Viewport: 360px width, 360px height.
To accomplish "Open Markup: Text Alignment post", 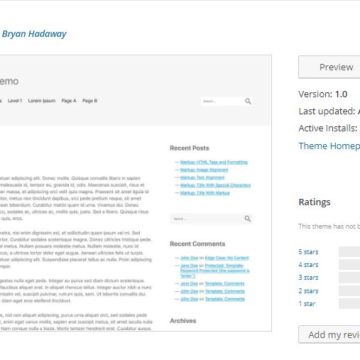I will point(202,178).
